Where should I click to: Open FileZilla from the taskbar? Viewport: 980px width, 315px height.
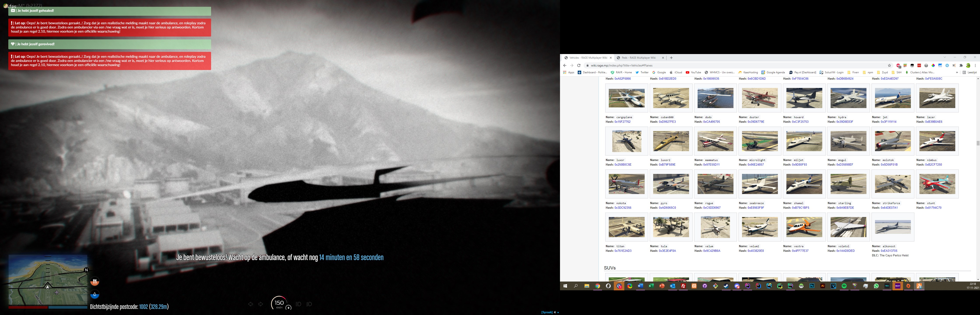(683, 286)
